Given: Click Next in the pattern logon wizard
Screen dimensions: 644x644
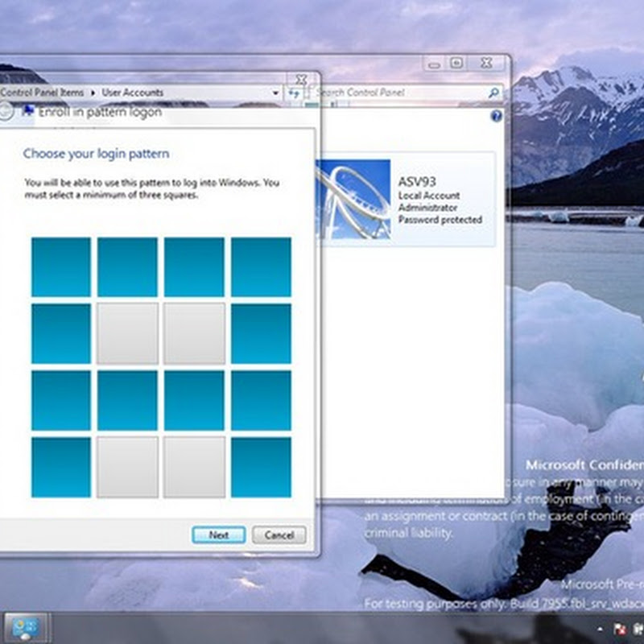Looking at the screenshot, I should (x=219, y=535).
